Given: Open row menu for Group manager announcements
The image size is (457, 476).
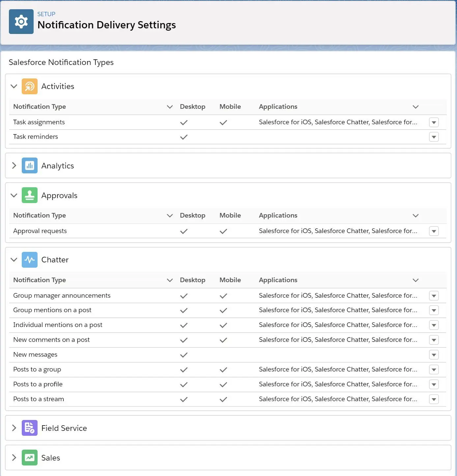Looking at the screenshot, I should (x=434, y=296).
